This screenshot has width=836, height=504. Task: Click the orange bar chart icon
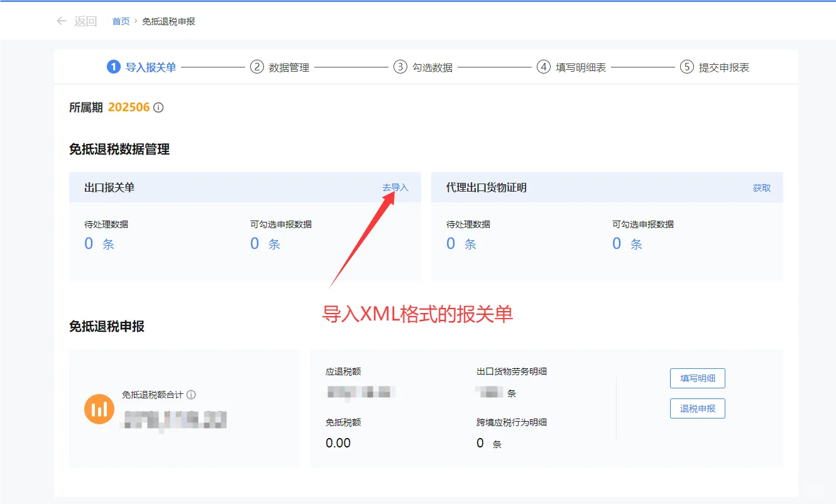99,408
